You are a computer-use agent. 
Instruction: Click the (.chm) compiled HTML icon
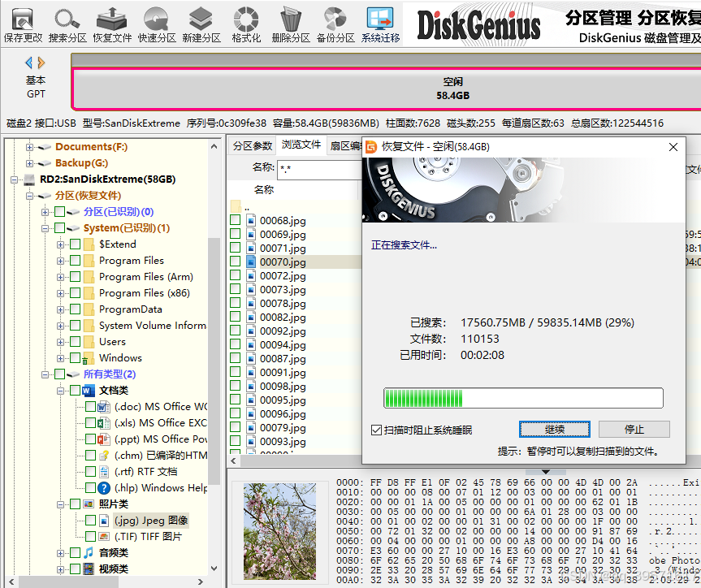(104, 455)
